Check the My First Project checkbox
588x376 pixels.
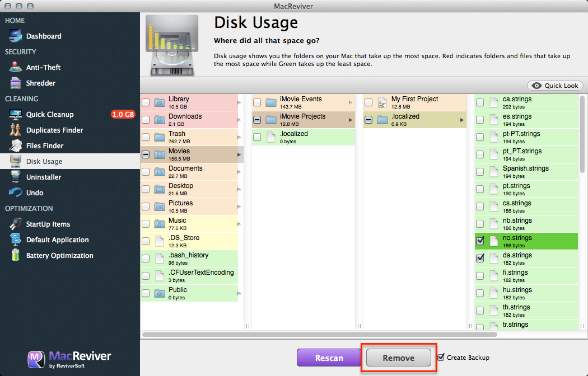[368, 102]
